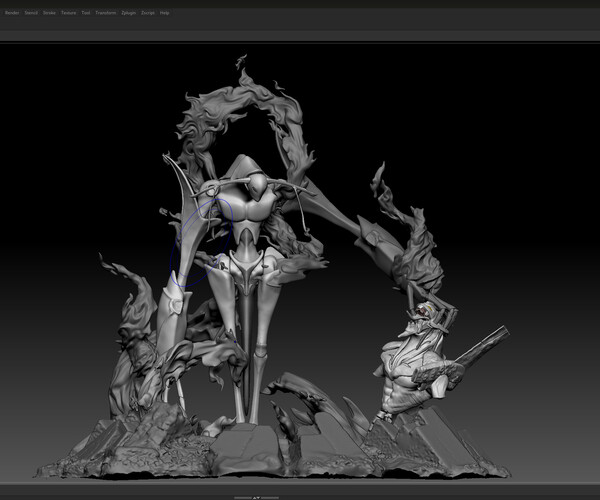
Task: Open the Tool menu
Action: coord(86,13)
